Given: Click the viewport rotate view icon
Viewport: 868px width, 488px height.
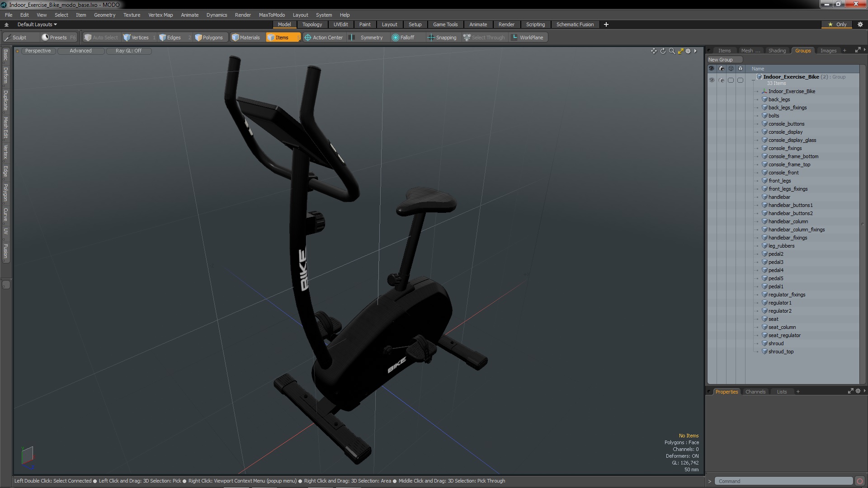Looking at the screenshot, I should (x=663, y=51).
